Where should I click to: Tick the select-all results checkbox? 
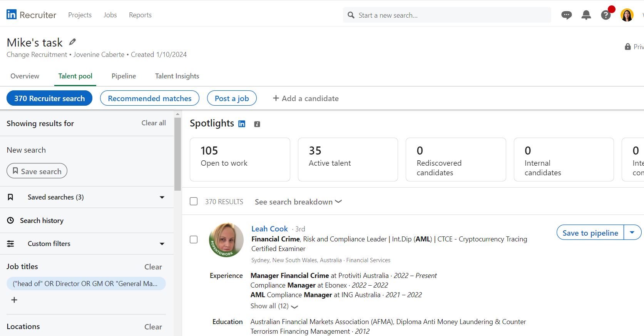(x=194, y=201)
